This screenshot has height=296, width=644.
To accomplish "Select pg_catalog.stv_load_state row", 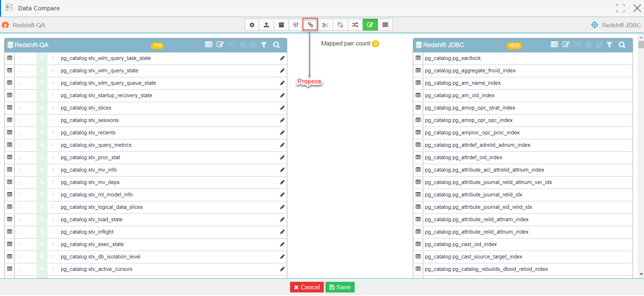I will pos(146,219).
